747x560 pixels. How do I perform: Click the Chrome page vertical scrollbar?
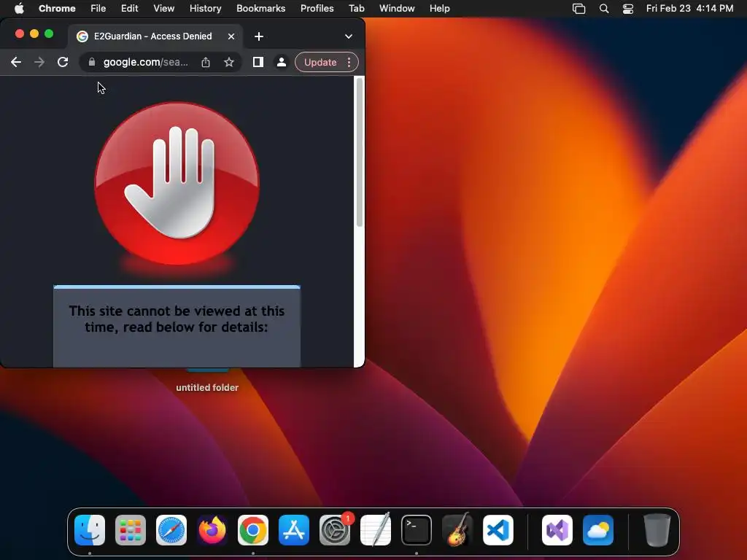pyautogui.click(x=360, y=152)
